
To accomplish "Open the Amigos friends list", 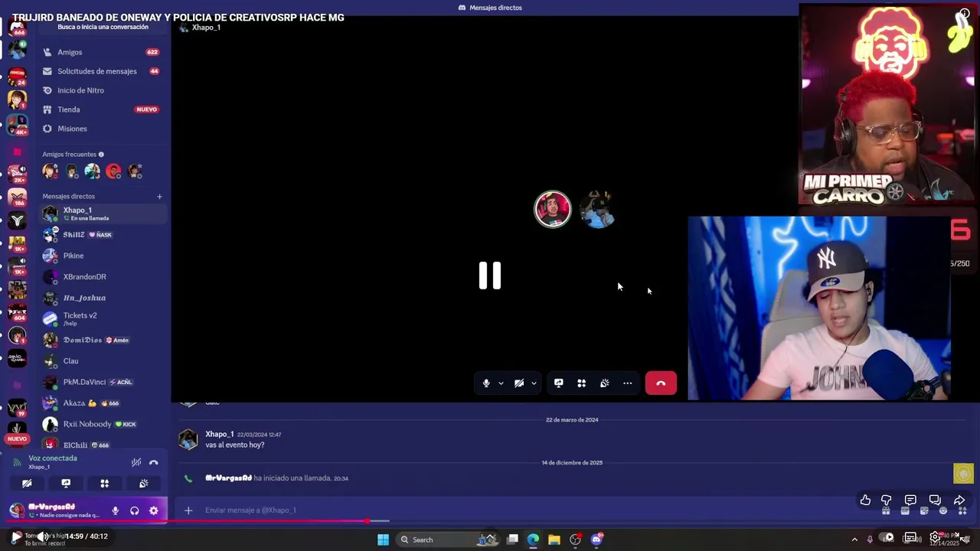I will [x=101, y=52].
